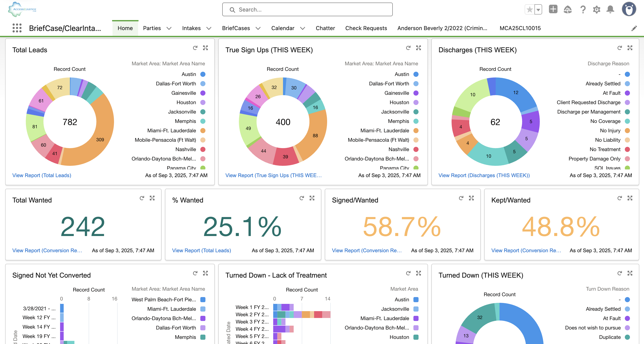Expand the Parties tab dropdown chevron
The height and width of the screenshot is (344, 644).
pos(169,28)
